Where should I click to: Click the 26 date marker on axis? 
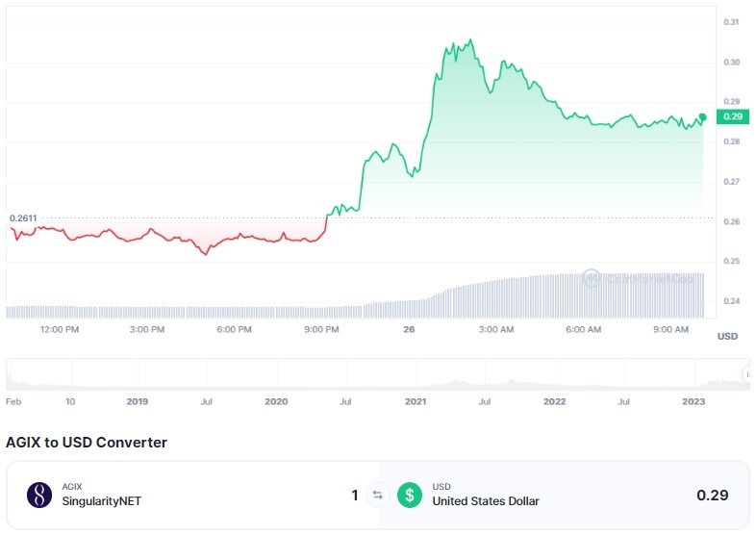pyautogui.click(x=409, y=329)
